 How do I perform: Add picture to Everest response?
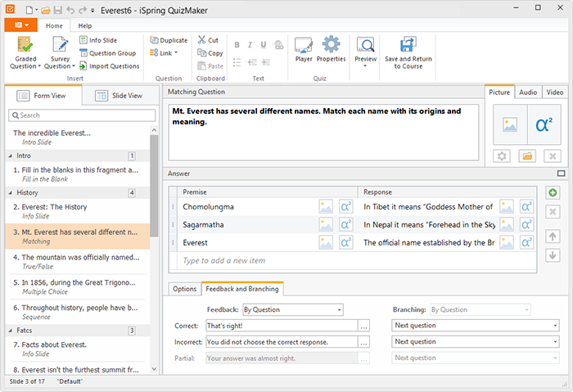point(507,242)
